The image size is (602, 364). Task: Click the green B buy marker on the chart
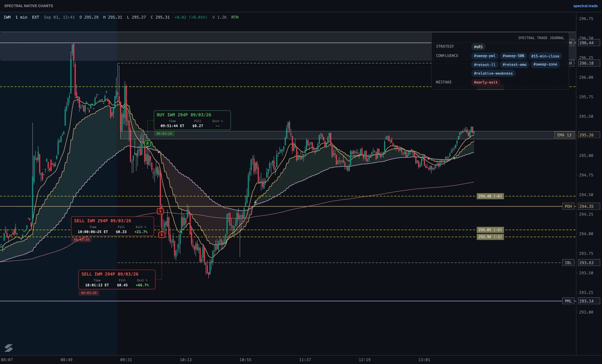coord(147,143)
